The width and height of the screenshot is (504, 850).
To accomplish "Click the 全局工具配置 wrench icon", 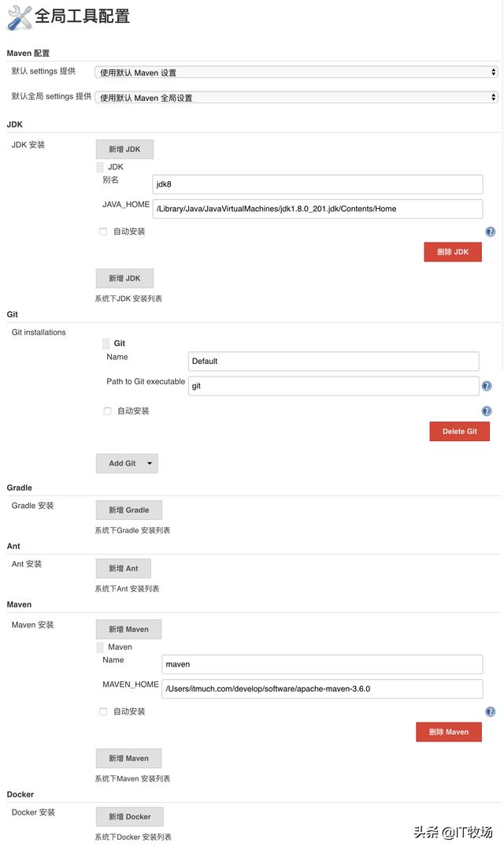I will [x=19, y=17].
